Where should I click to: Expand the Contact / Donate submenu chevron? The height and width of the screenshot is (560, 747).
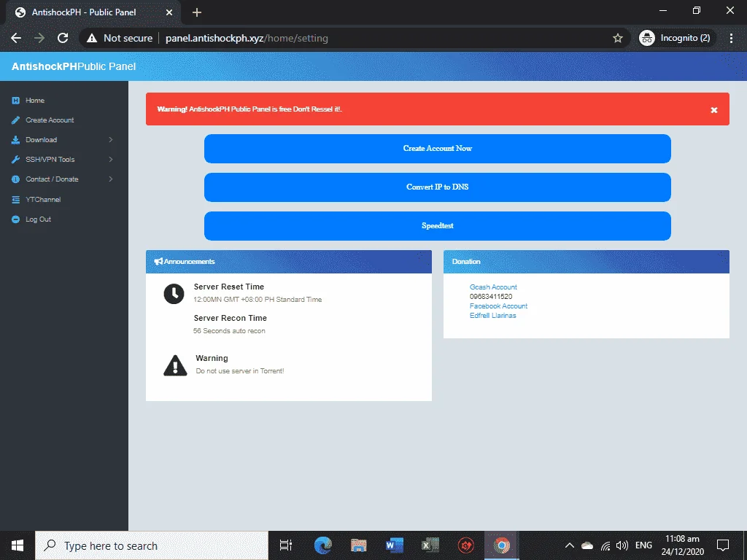(x=111, y=179)
